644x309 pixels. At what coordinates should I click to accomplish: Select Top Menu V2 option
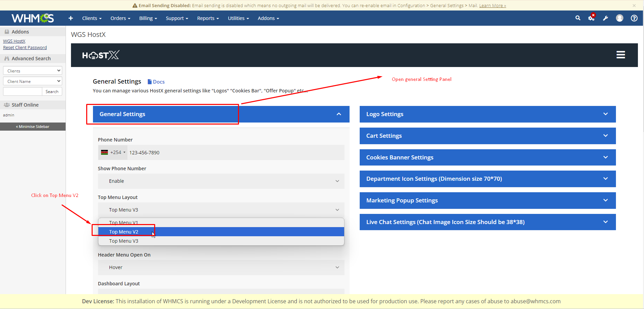[x=124, y=232]
